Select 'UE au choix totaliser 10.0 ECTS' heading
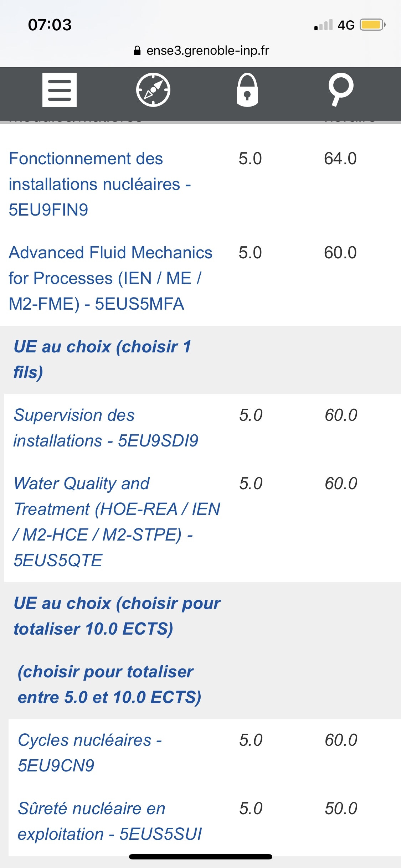The image size is (401, 868). (117, 616)
